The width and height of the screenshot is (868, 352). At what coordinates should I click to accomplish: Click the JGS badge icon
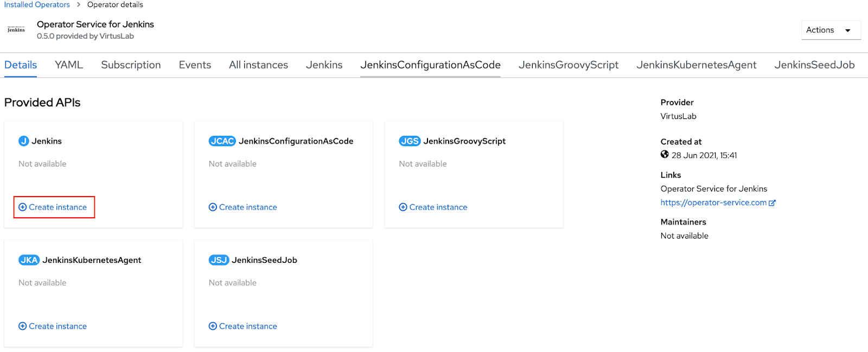point(410,141)
